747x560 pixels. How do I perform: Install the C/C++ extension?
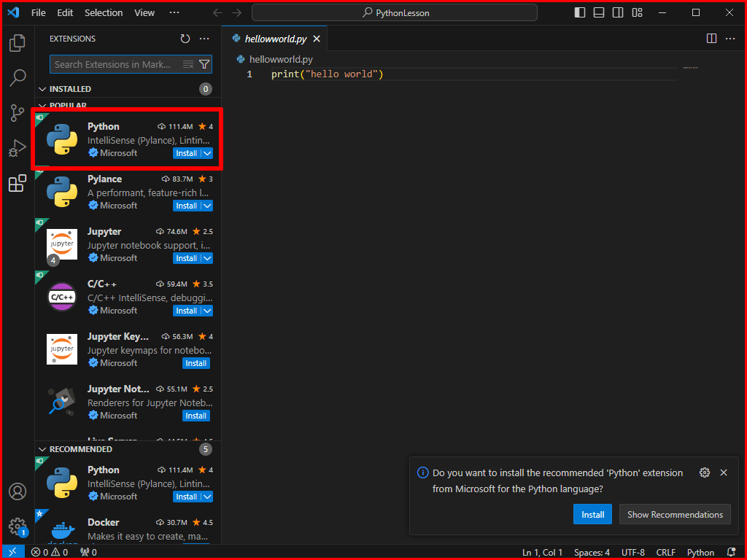[186, 311]
